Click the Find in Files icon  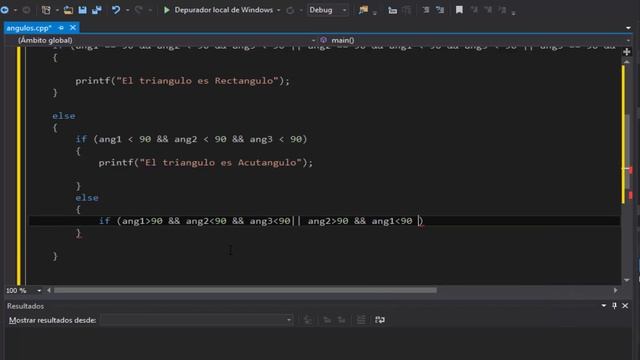coord(363,10)
